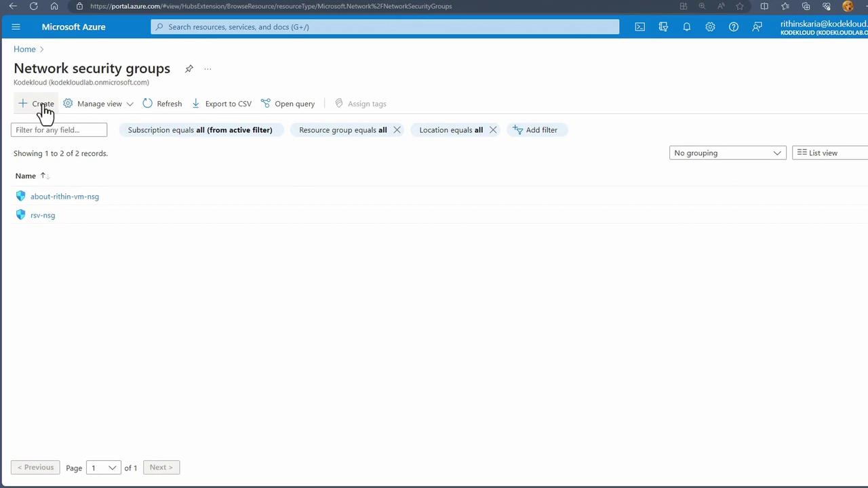Remove the Location equals all filter
The height and width of the screenshot is (488, 868).
[x=493, y=130]
